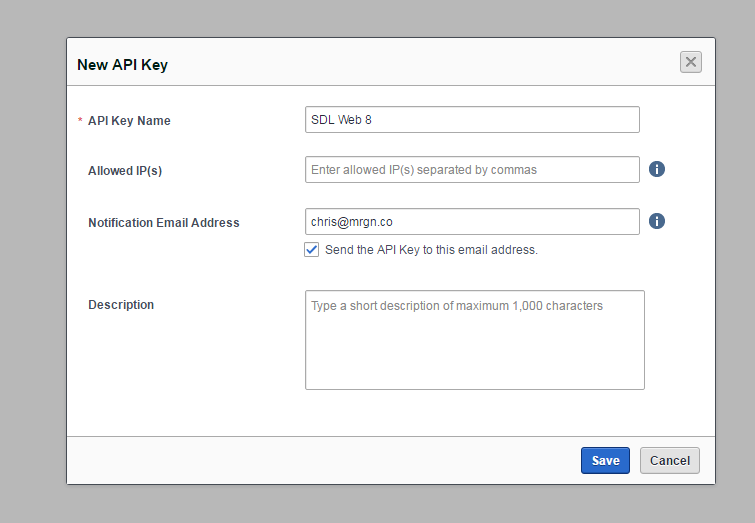
Task: Click the 'Send the API Key to this email address' label
Action: coord(431,250)
